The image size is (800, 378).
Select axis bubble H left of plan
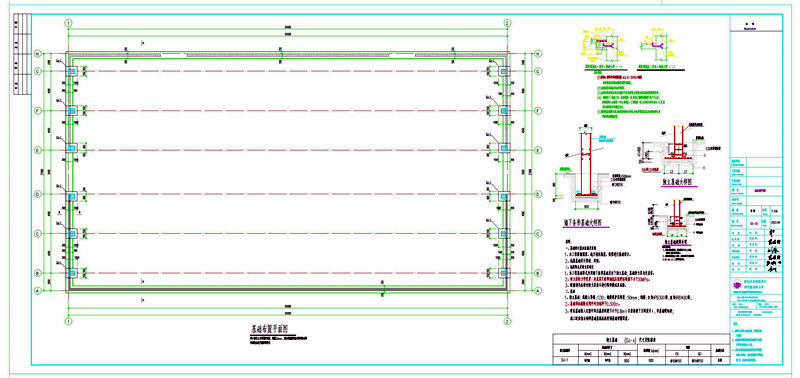[38, 54]
